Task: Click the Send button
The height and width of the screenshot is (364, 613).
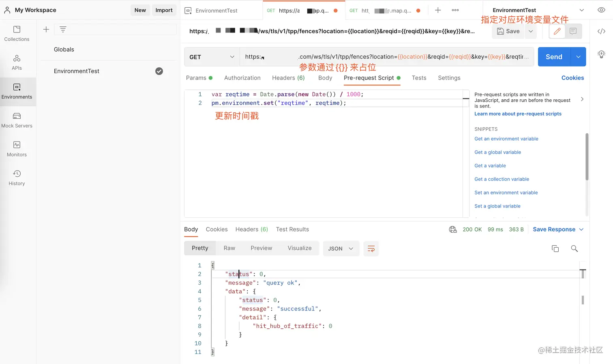Action: click(554, 57)
